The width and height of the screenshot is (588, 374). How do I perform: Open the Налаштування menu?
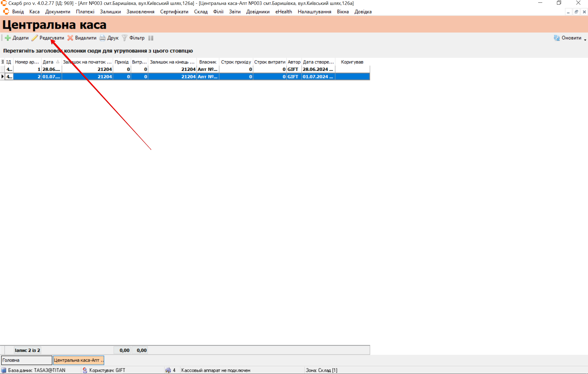pos(314,12)
